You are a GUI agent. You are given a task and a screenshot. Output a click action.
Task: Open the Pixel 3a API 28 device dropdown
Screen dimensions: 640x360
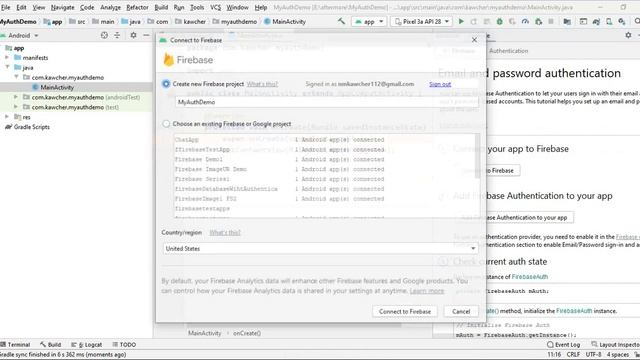(x=421, y=21)
